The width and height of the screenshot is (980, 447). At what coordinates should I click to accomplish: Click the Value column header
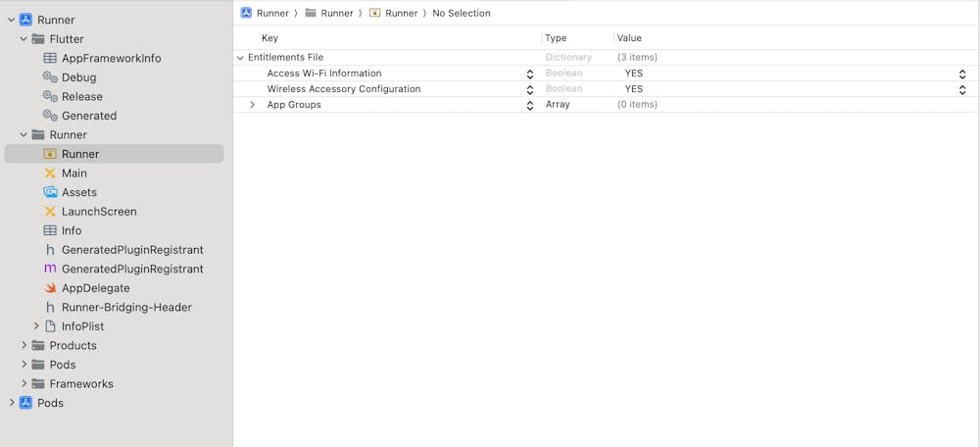629,38
